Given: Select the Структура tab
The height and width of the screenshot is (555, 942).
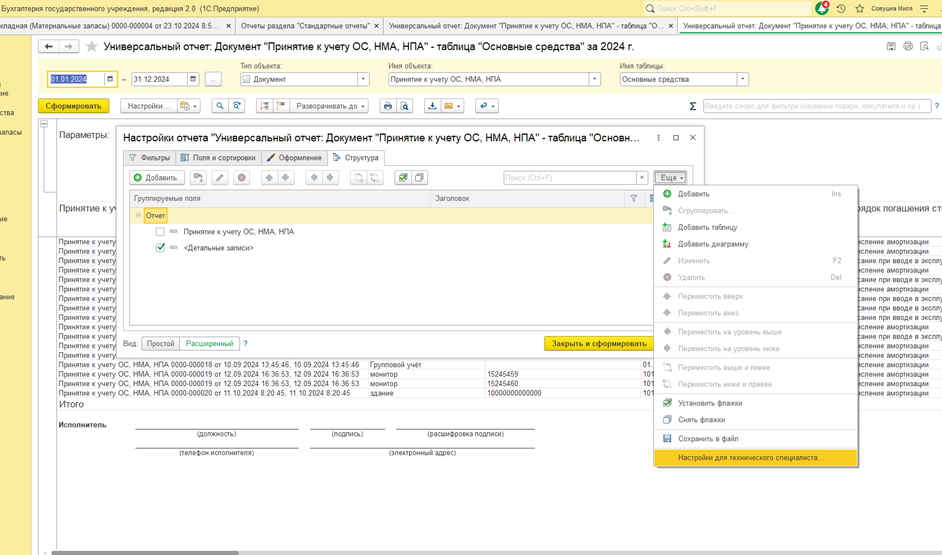Looking at the screenshot, I should [356, 157].
